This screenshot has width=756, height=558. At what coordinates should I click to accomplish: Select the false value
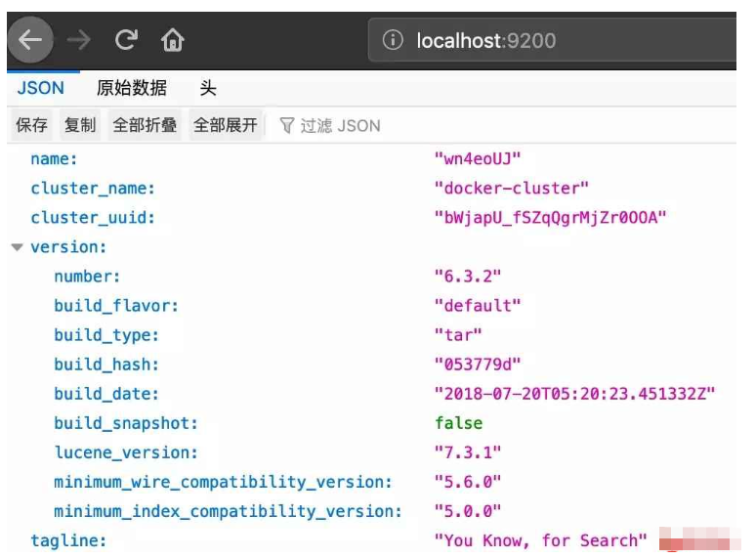(458, 423)
